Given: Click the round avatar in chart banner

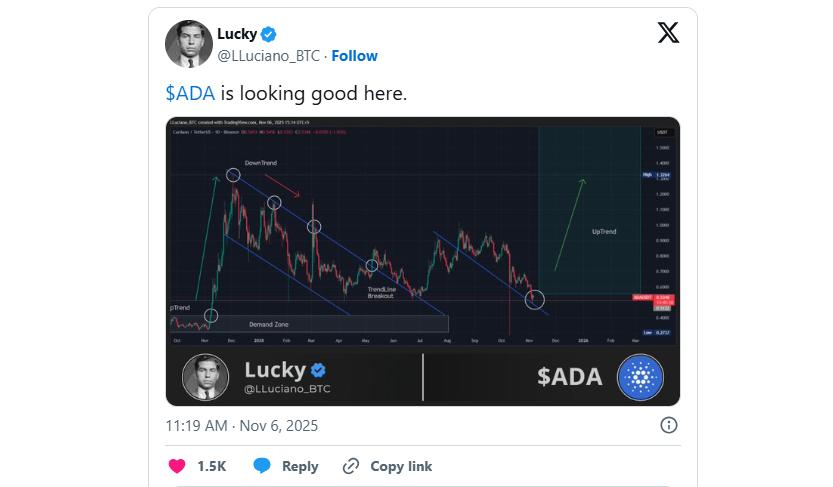Looking at the screenshot, I should pyautogui.click(x=206, y=377).
